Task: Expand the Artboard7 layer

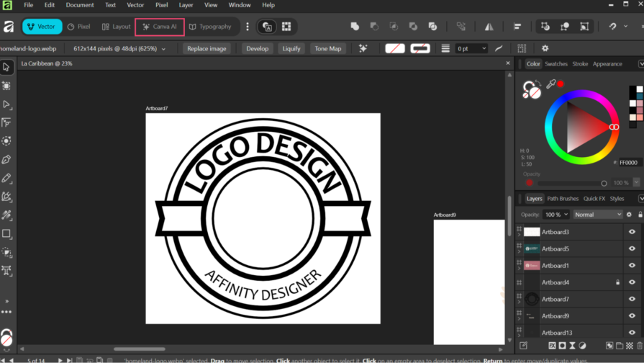Action: click(x=520, y=302)
